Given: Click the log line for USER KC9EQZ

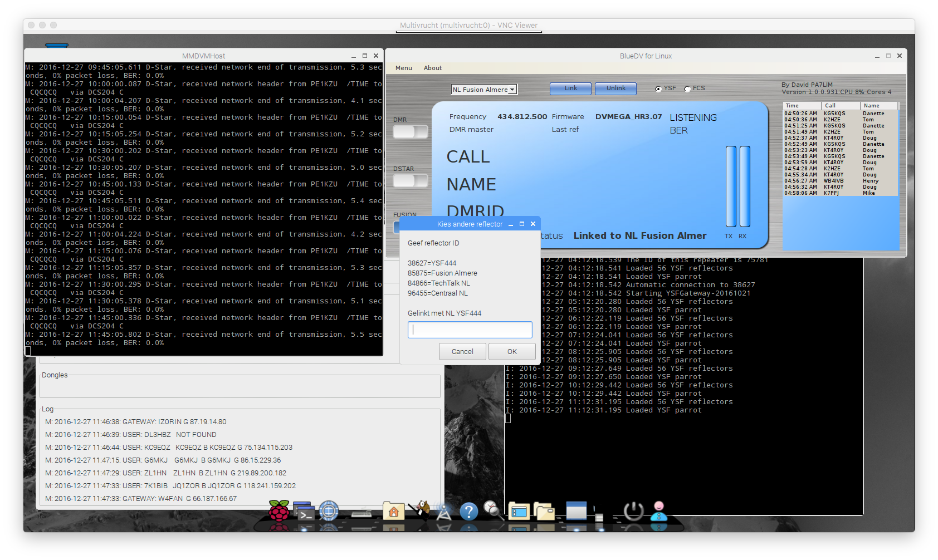Looking at the screenshot, I should click(x=169, y=448).
